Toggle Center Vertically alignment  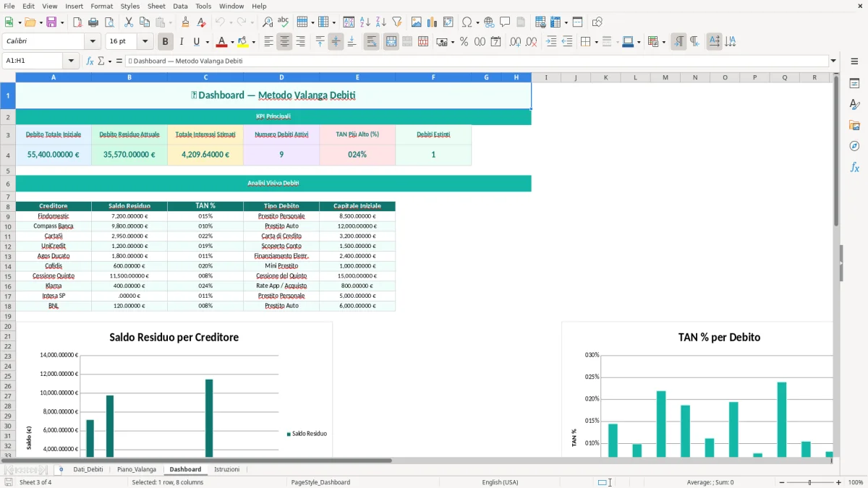[336, 42]
